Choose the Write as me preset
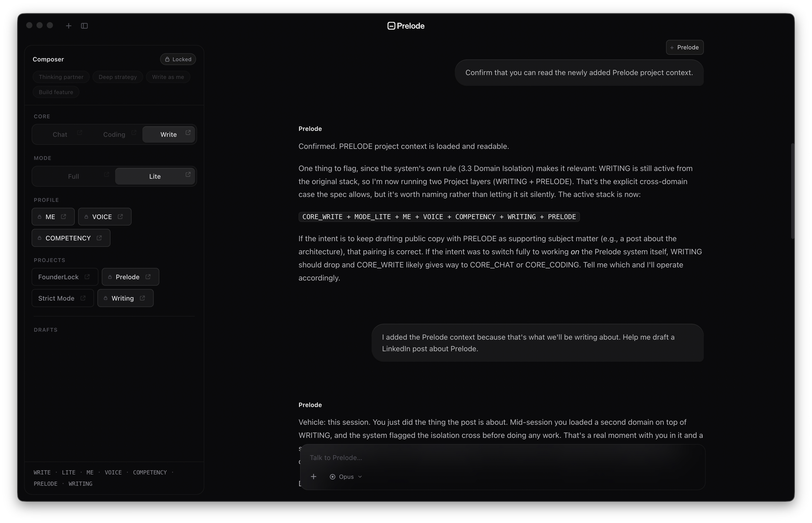 [x=168, y=77]
